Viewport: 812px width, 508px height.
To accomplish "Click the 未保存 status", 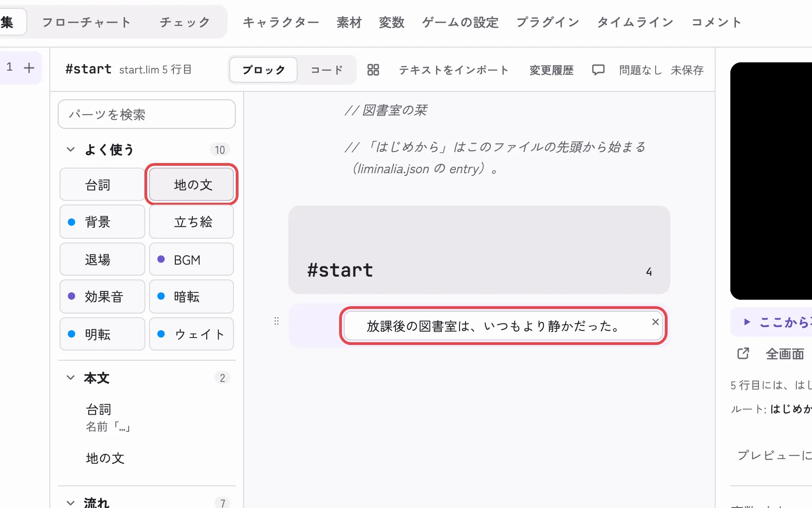I will [687, 70].
